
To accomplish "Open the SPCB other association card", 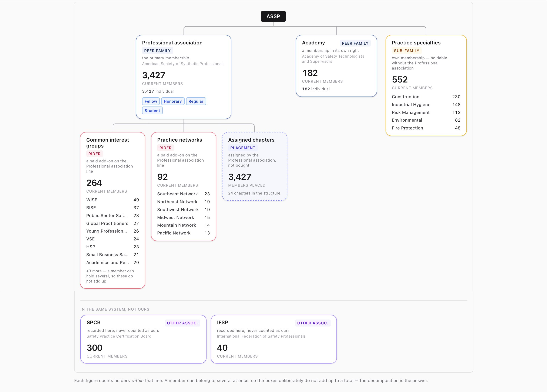I will [143, 339].
